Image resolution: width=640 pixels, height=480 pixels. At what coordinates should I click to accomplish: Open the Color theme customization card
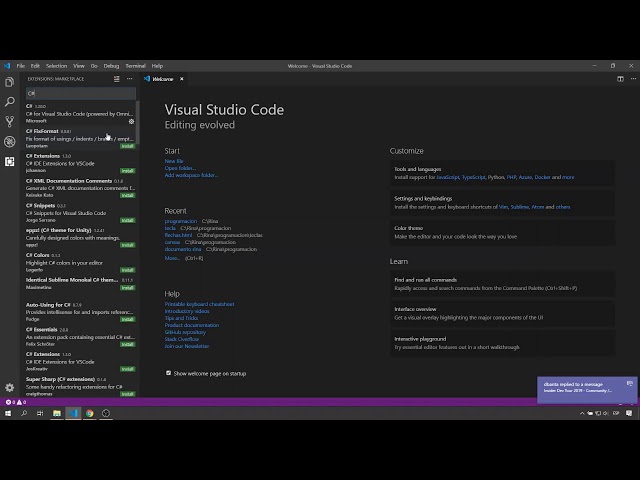click(502, 232)
